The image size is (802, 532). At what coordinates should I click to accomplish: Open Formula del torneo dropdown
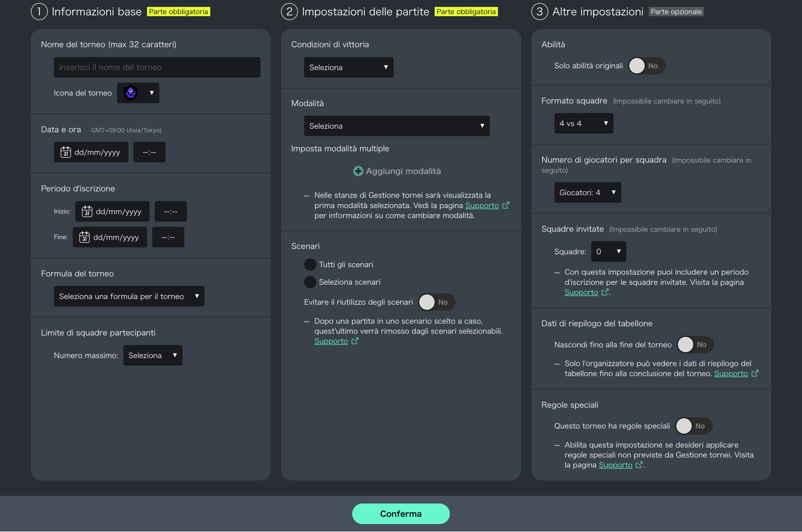tap(129, 296)
